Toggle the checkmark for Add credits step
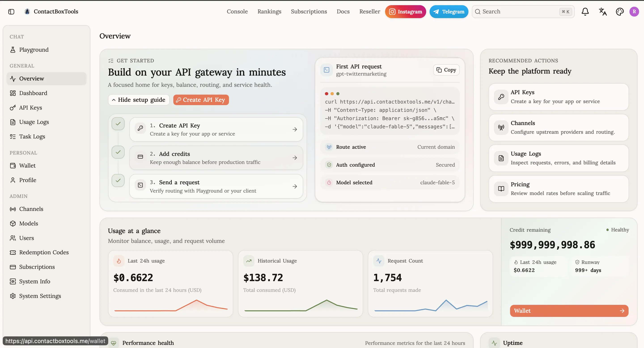 (x=118, y=152)
